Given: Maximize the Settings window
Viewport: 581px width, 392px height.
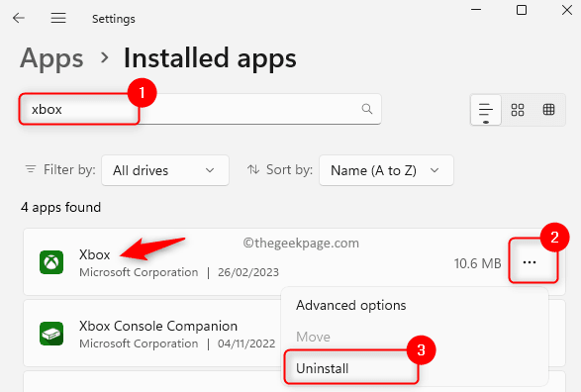Looking at the screenshot, I should (522, 10).
